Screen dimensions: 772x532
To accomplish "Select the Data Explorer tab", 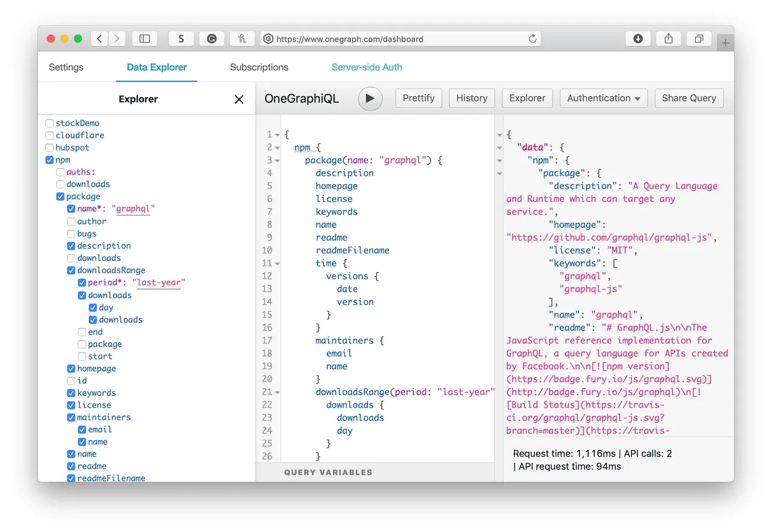I will coord(157,67).
